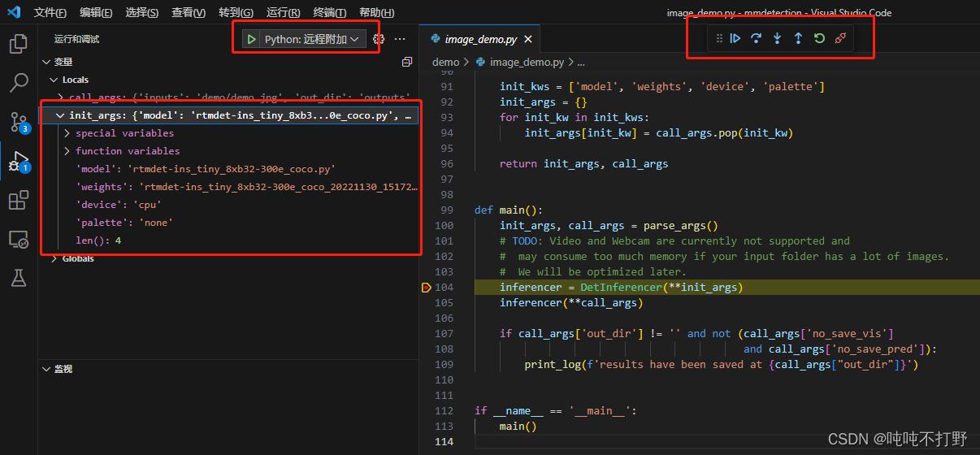
Task: Open the Explorer view in the activity bar
Action: tap(18, 44)
